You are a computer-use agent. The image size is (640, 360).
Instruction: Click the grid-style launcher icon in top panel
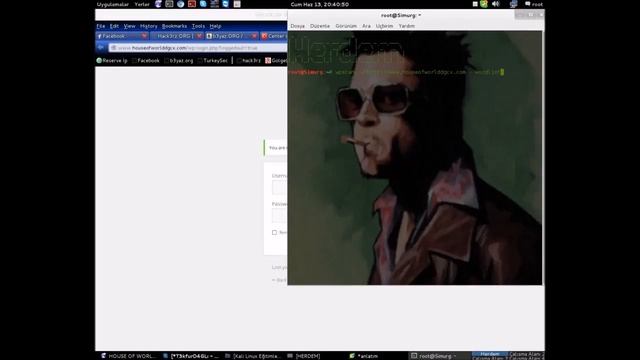click(214, 4)
